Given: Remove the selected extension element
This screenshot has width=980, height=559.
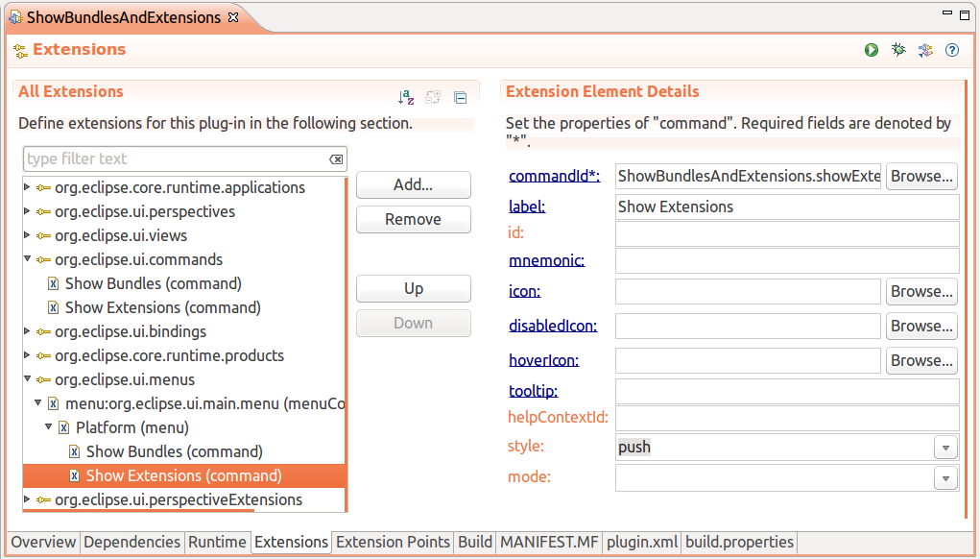Looking at the screenshot, I should tap(413, 220).
